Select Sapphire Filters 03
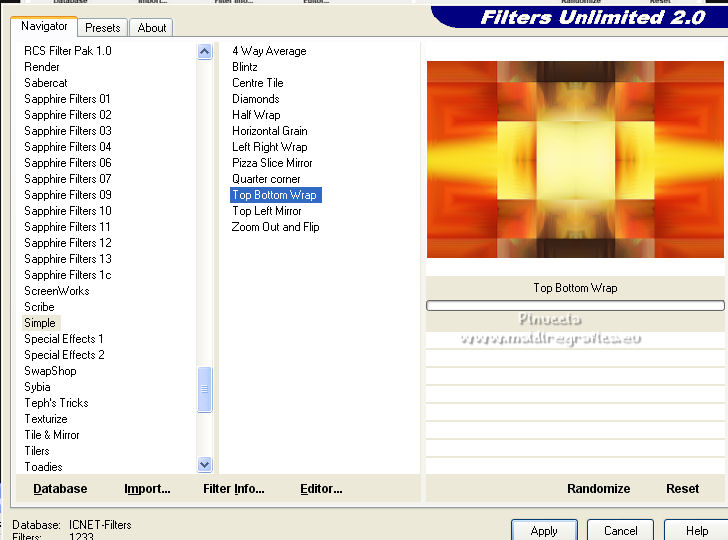The height and width of the screenshot is (540, 728). [x=68, y=131]
